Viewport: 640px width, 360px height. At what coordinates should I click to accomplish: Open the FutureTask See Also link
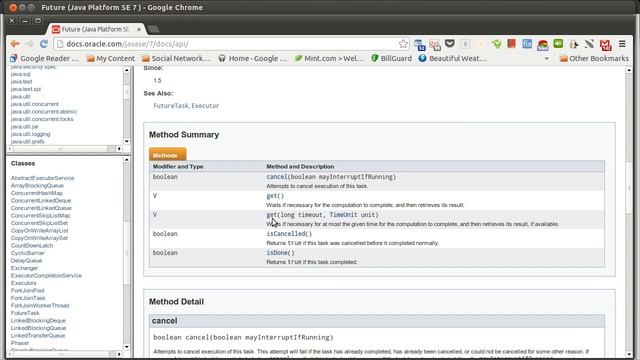(x=171, y=106)
